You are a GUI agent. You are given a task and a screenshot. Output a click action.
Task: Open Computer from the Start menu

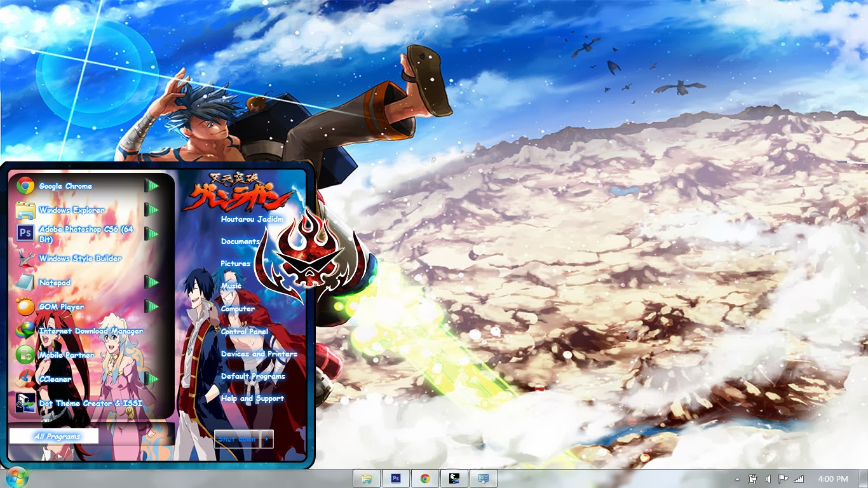(x=238, y=309)
